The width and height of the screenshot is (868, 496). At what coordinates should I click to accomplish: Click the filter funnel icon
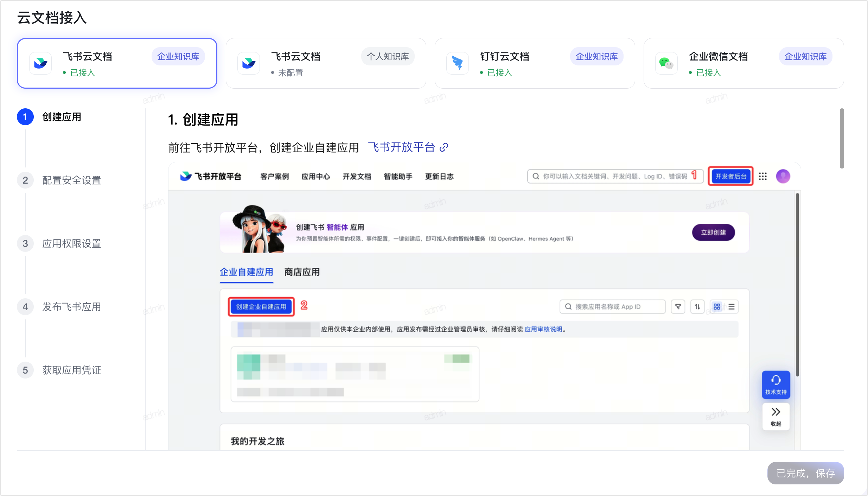(x=678, y=307)
